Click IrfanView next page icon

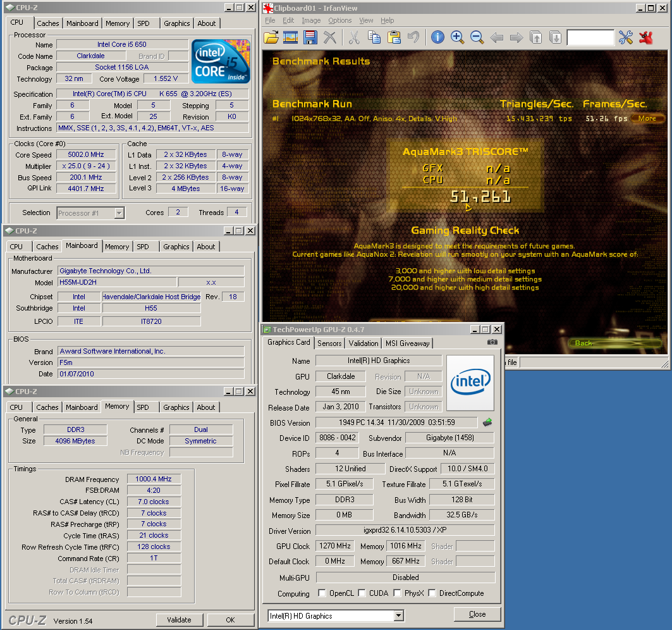556,37
